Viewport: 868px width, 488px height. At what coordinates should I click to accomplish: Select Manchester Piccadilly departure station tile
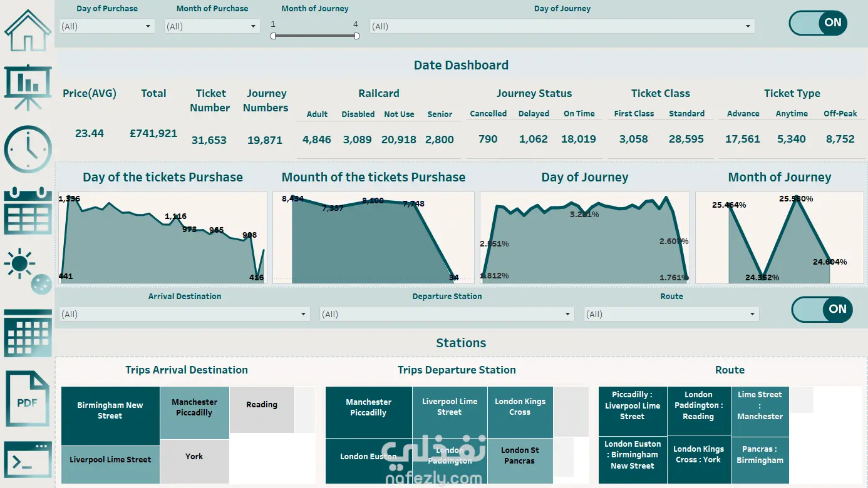[369, 407]
